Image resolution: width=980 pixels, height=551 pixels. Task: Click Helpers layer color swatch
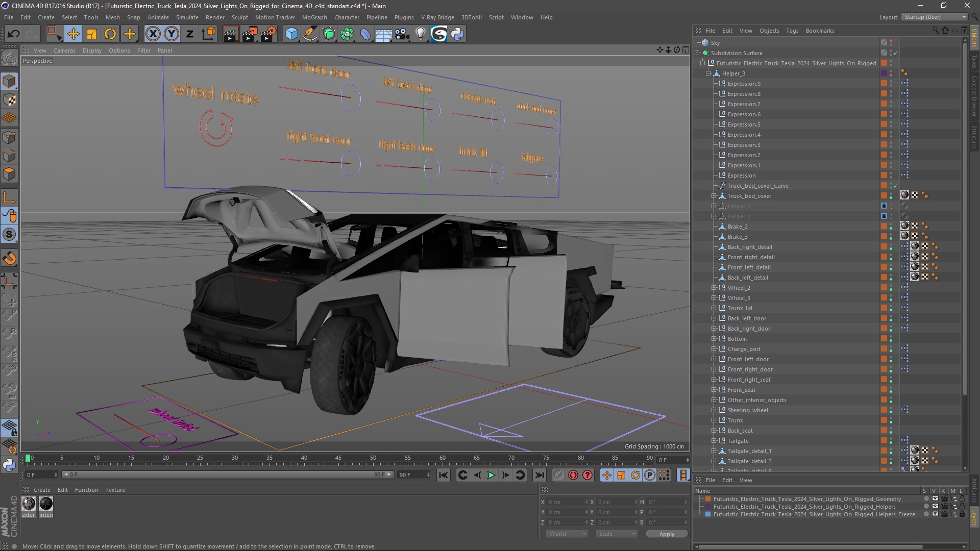pyautogui.click(x=708, y=507)
